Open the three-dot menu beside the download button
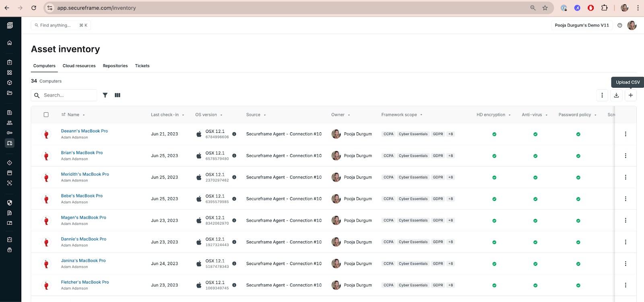The image size is (644, 302). (x=602, y=95)
